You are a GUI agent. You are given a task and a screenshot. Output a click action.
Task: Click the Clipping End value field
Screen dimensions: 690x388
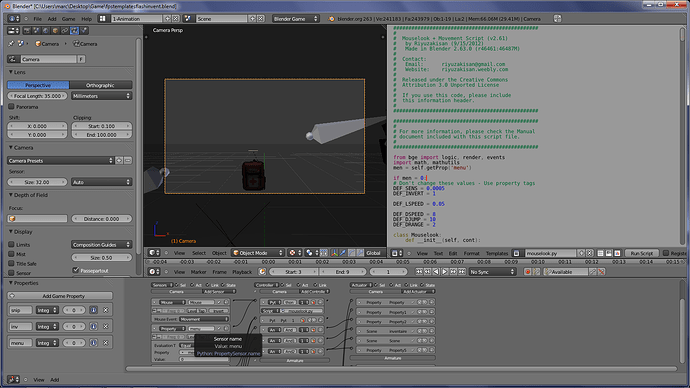tap(102, 135)
